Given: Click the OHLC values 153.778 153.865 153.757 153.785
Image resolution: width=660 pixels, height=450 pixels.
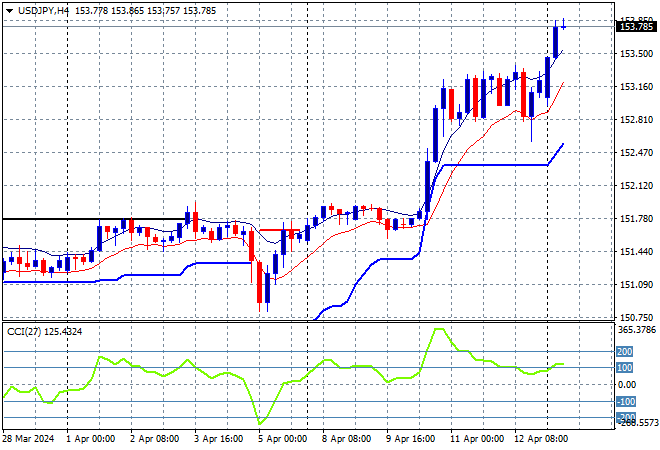Looking at the screenshot, I should tap(145, 11).
